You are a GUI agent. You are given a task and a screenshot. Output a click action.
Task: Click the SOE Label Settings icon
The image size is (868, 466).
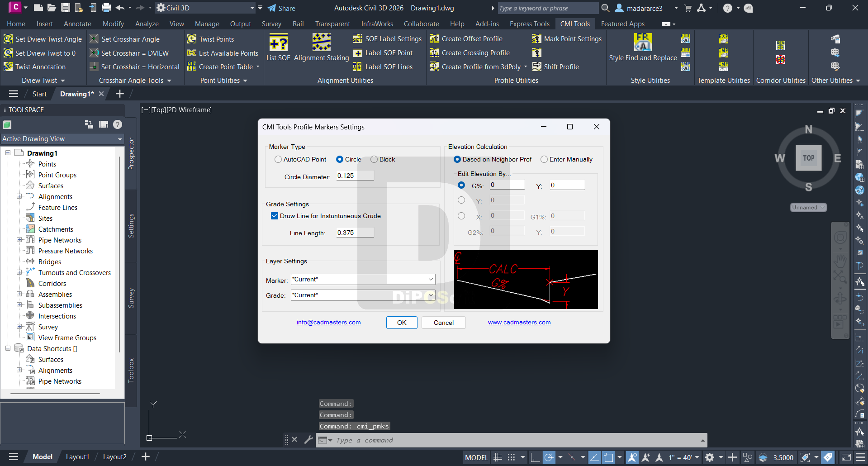pyautogui.click(x=358, y=39)
